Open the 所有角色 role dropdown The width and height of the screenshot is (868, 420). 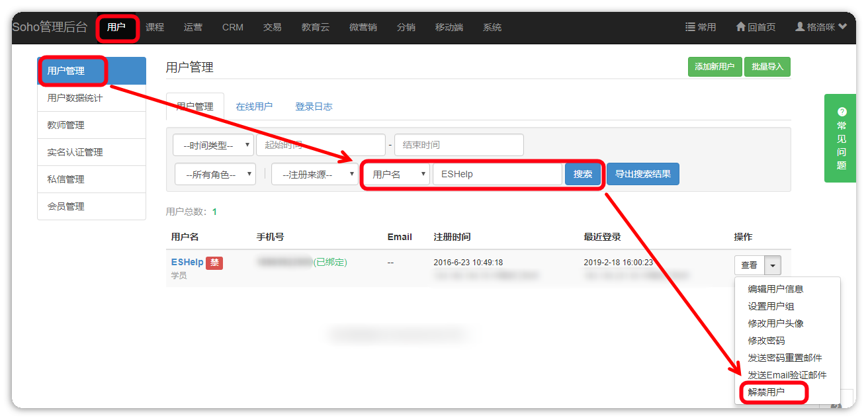pyautogui.click(x=215, y=175)
